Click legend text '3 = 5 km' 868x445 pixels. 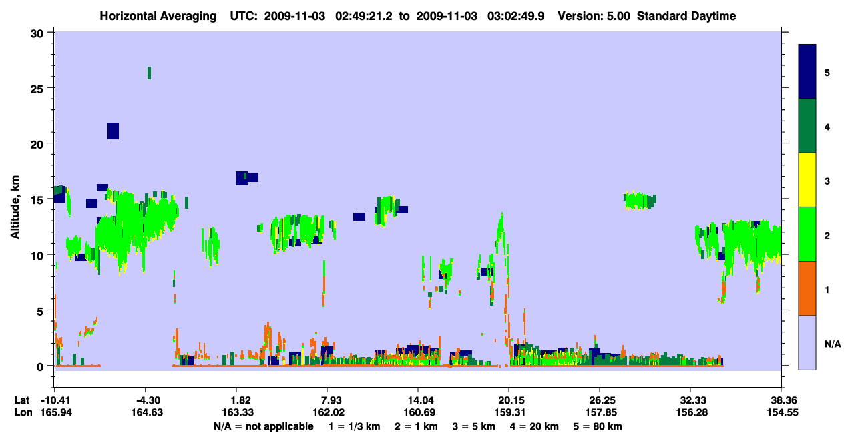[x=474, y=426]
